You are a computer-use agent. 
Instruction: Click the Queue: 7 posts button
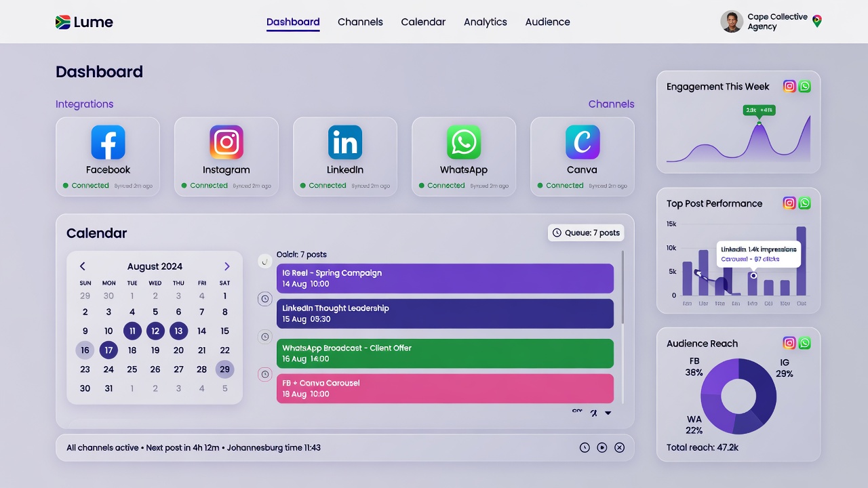(x=586, y=232)
